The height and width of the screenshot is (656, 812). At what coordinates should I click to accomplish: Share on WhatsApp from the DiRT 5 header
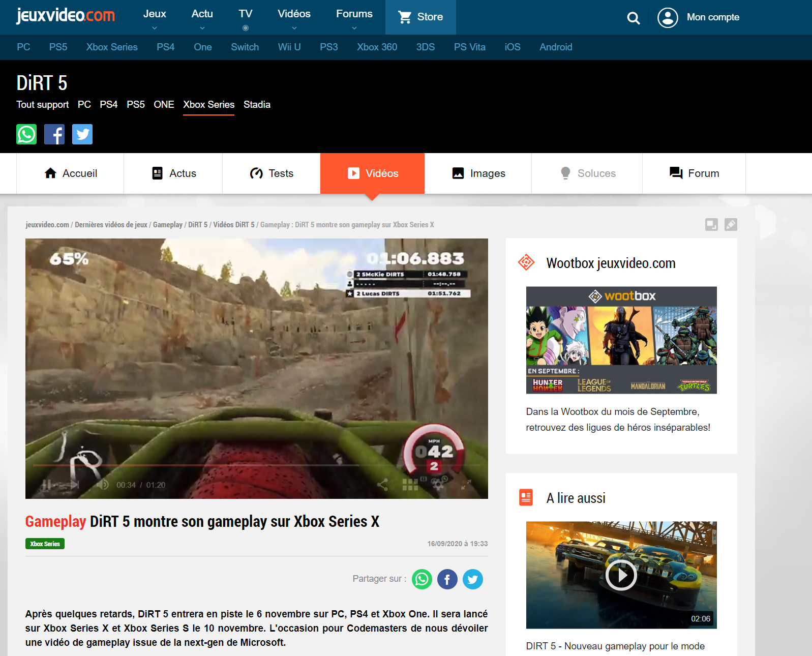tap(26, 134)
